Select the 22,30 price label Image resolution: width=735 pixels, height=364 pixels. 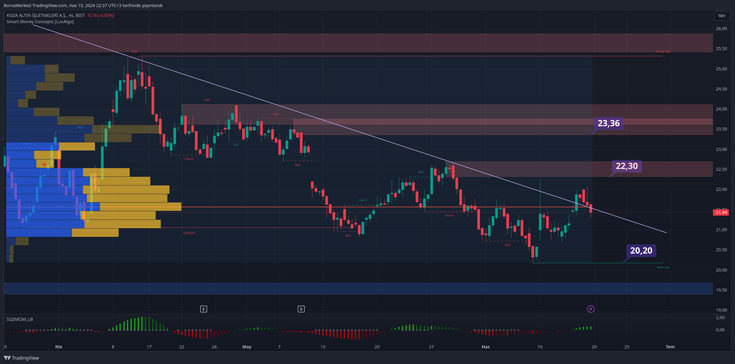(x=627, y=166)
